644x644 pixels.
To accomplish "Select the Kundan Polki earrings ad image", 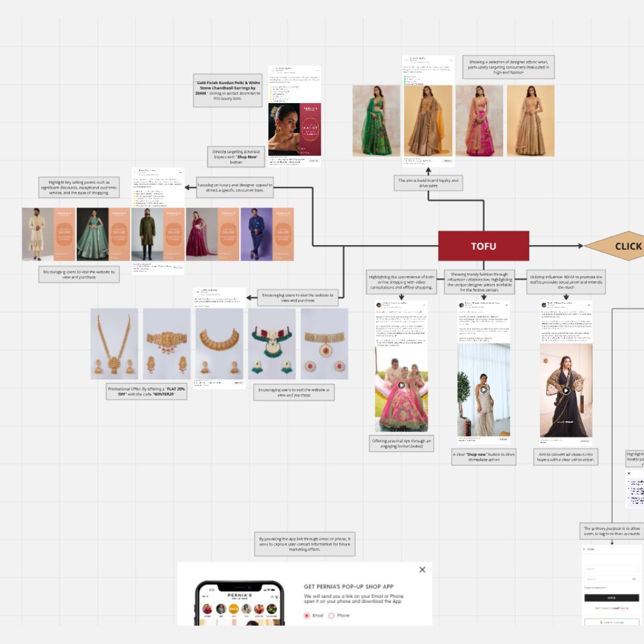I will (x=295, y=129).
